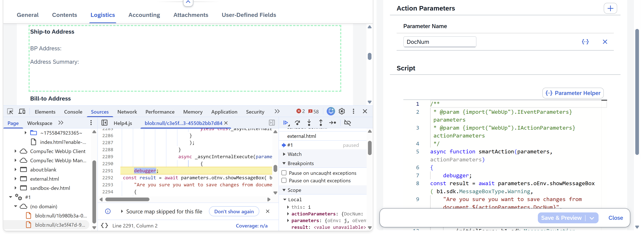Deactivate breakpoints icon
The width and height of the screenshot is (644, 234).
[x=347, y=123]
